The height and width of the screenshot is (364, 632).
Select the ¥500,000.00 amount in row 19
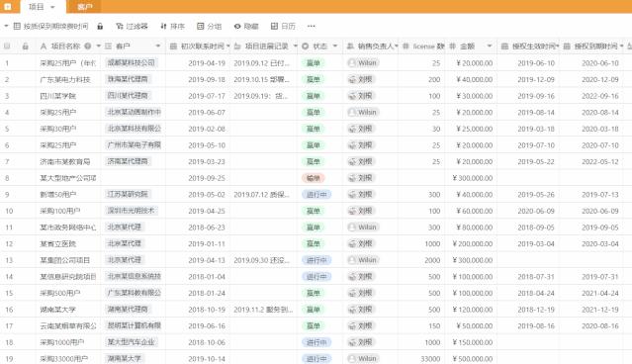[x=471, y=359]
